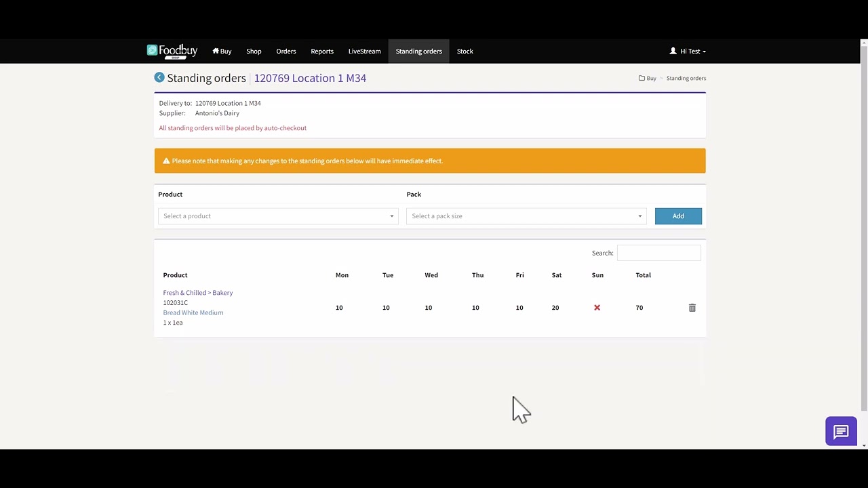The height and width of the screenshot is (488, 868).
Task: Go to the Orders page
Action: coord(286,52)
